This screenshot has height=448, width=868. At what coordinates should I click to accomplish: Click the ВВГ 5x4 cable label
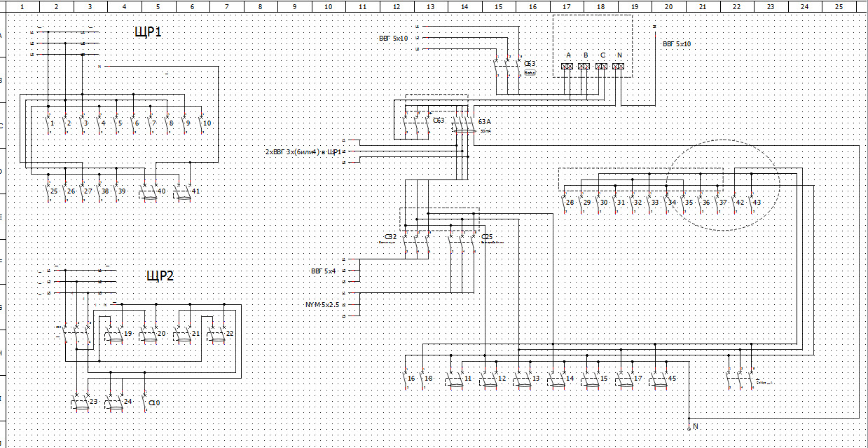(x=323, y=270)
